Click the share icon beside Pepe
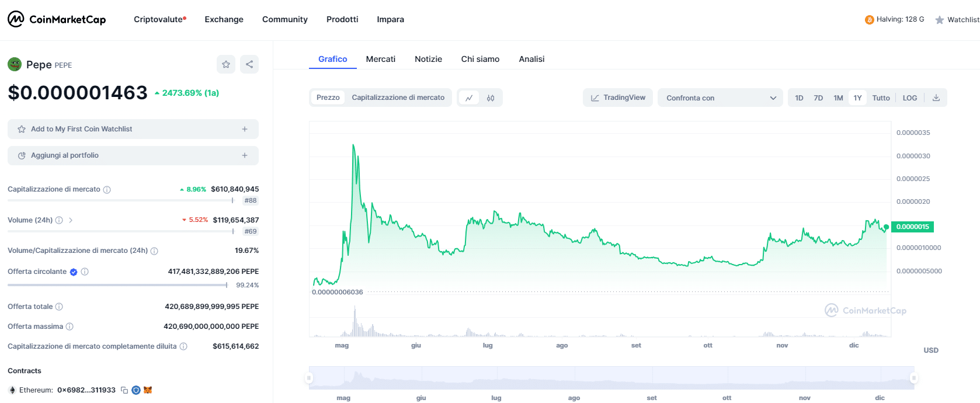 point(249,64)
